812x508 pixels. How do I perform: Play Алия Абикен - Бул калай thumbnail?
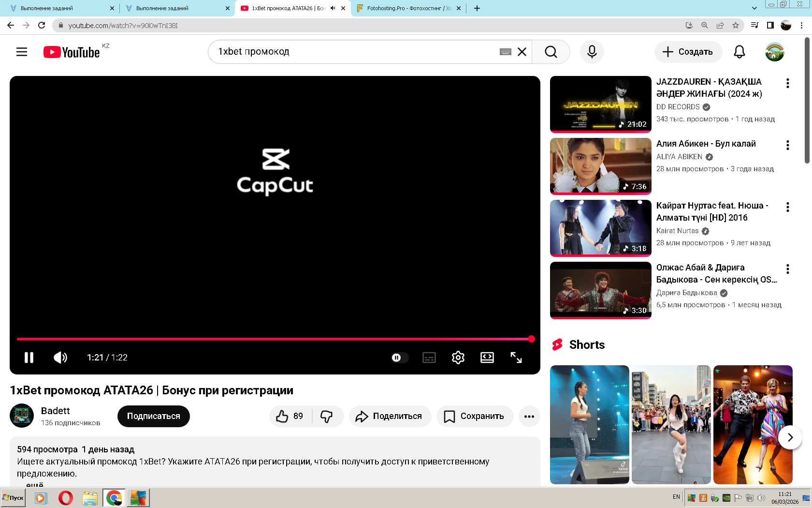point(601,166)
